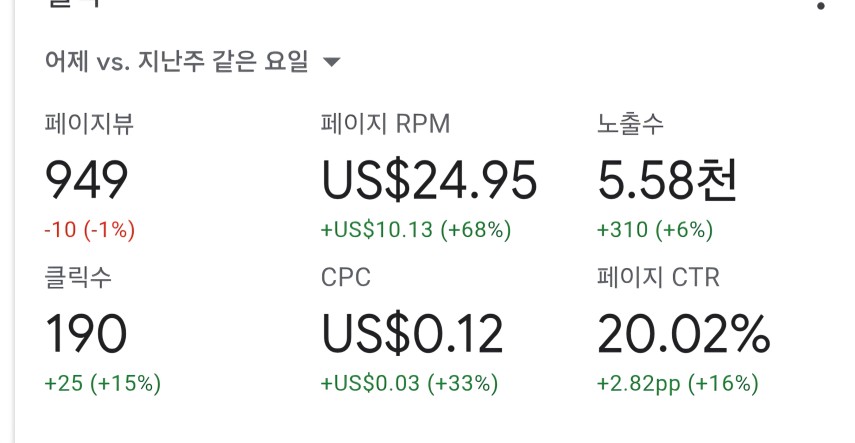Image resolution: width=855 pixels, height=443 pixels.
Task: Click the US$24.95 page RPM value
Action: [x=429, y=180]
